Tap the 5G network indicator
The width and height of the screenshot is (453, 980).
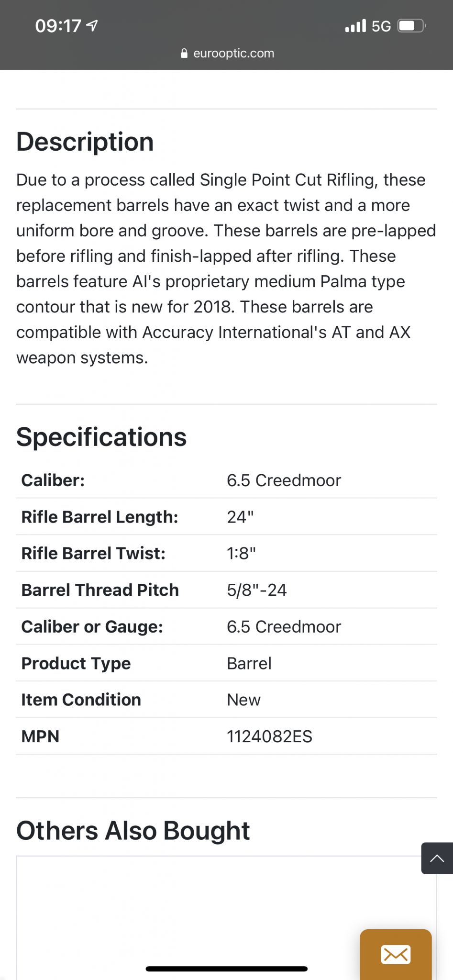click(x=381, y=26)
